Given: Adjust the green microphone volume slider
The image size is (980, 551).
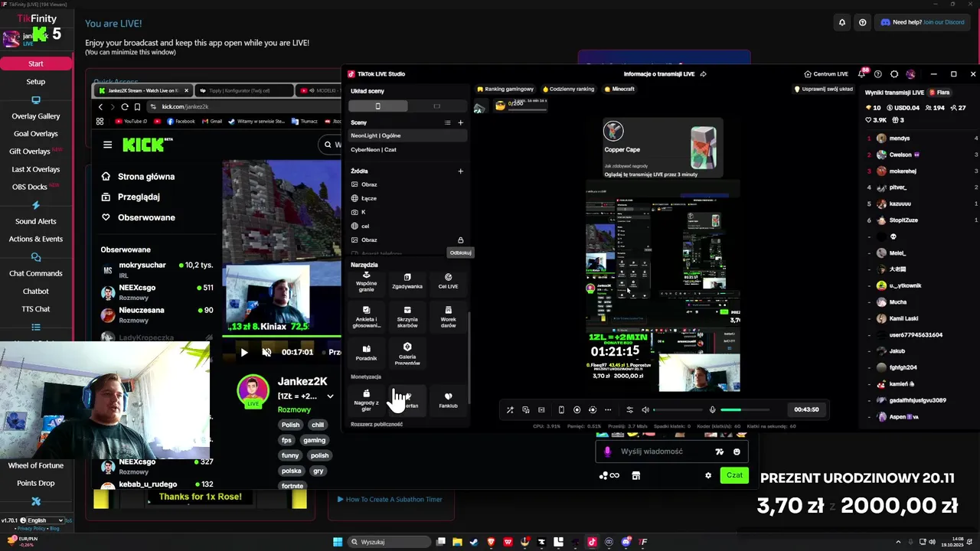Looking at the screenshot, I should (x=745, y=409).
